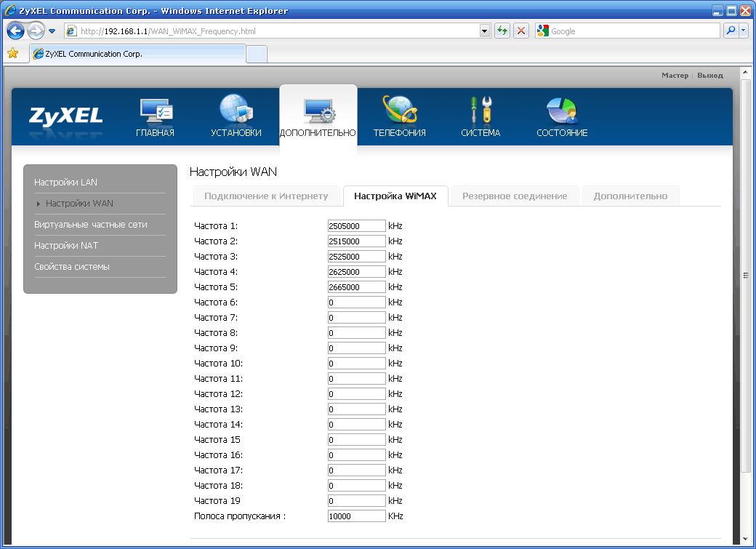This screenshot has width=756, height=549.
Task: Click the Частота 3 input field
Action: pos(356,256)
